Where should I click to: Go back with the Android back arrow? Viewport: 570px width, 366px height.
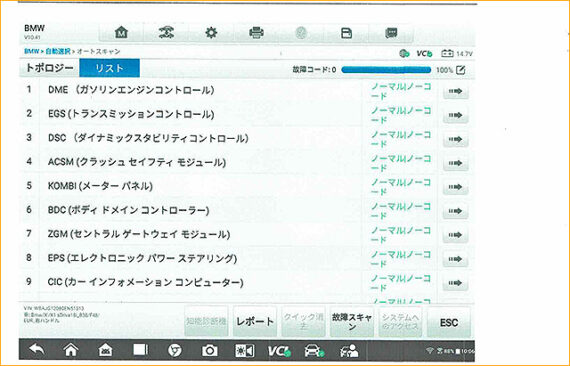pyautogui.click(x=37, y=350)
